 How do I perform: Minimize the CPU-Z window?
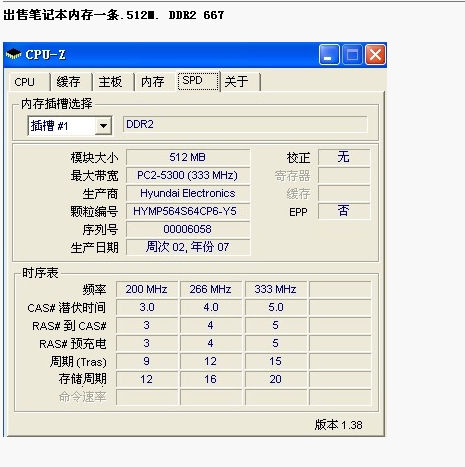pos(329,54)
